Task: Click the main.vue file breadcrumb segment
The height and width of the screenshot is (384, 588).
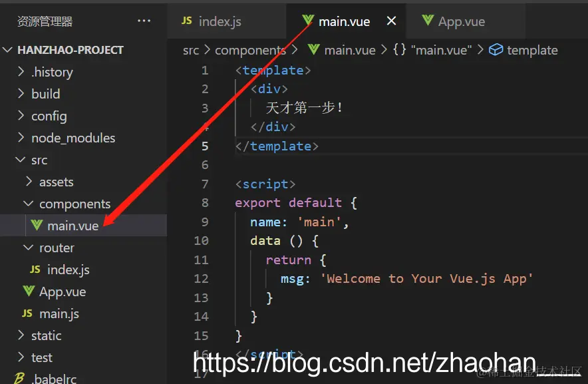Action: (350, 51)
